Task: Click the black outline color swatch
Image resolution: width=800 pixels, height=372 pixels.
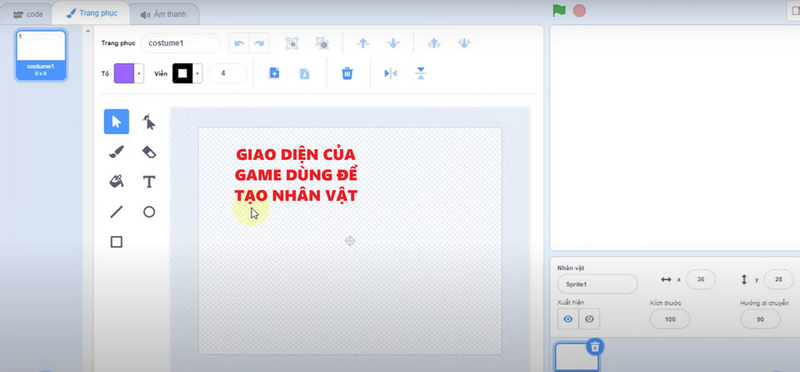Action: point(183,73)
